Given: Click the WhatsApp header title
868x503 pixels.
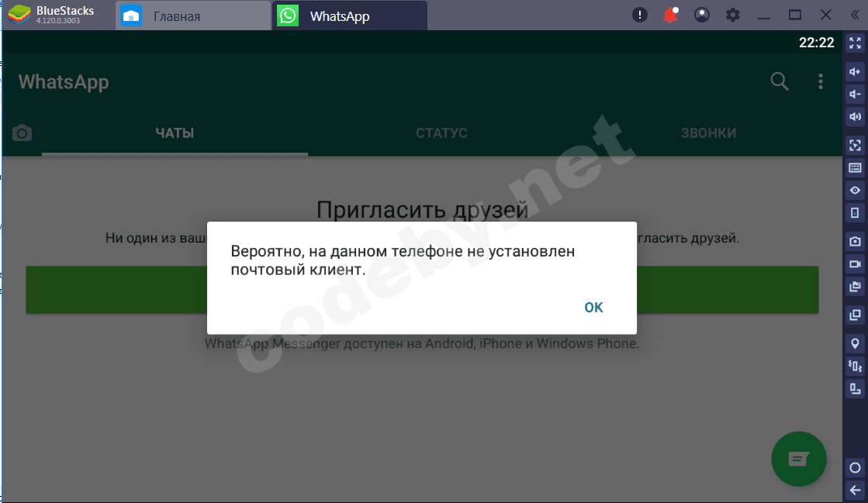Looking at the screenshot, I should pyautogui.click(x=64, y=82).
